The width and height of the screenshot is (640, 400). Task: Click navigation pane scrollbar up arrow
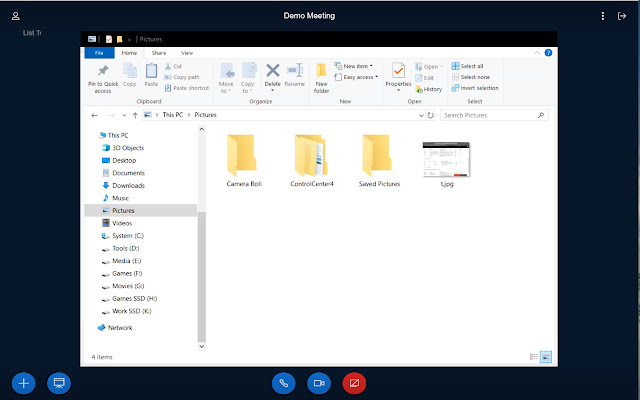point(202,129)
